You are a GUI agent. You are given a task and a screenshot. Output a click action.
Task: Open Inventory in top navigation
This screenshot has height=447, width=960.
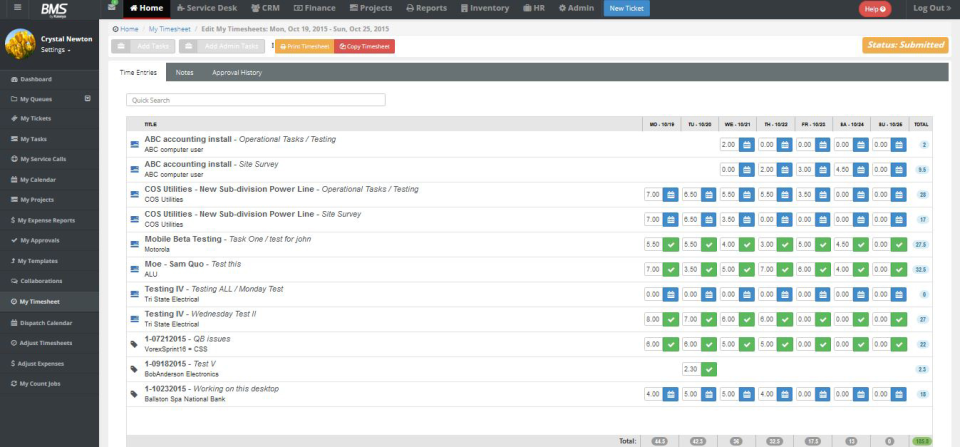485,9
